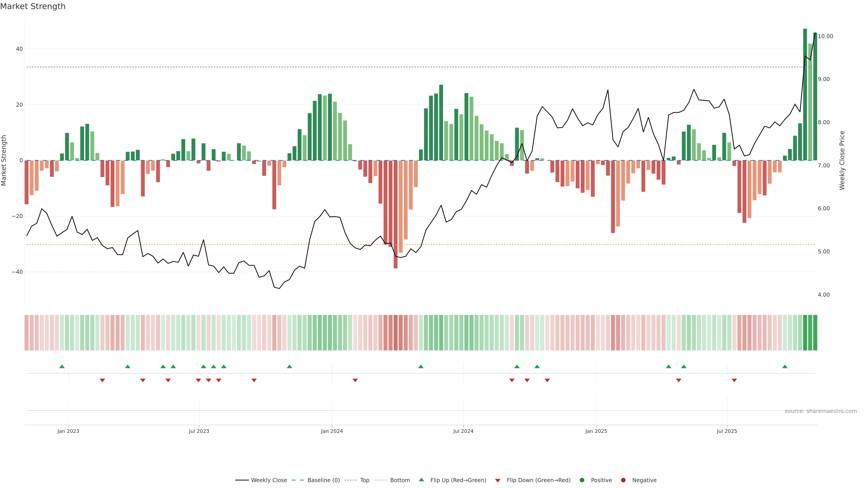
Task: Click the Bottom legend line swatch
Action: pos(380,480)
